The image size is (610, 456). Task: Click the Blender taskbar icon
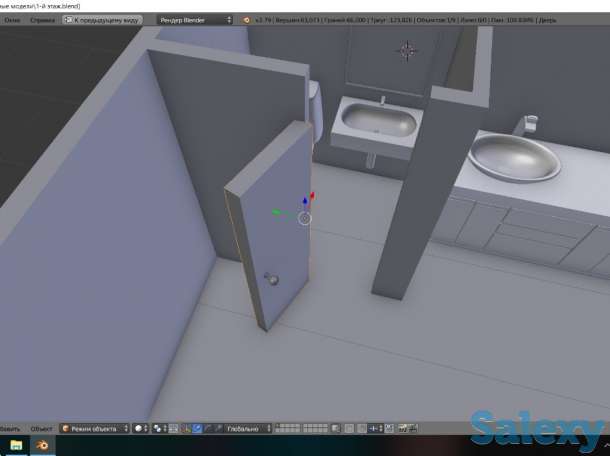click(x=43, y=446)
